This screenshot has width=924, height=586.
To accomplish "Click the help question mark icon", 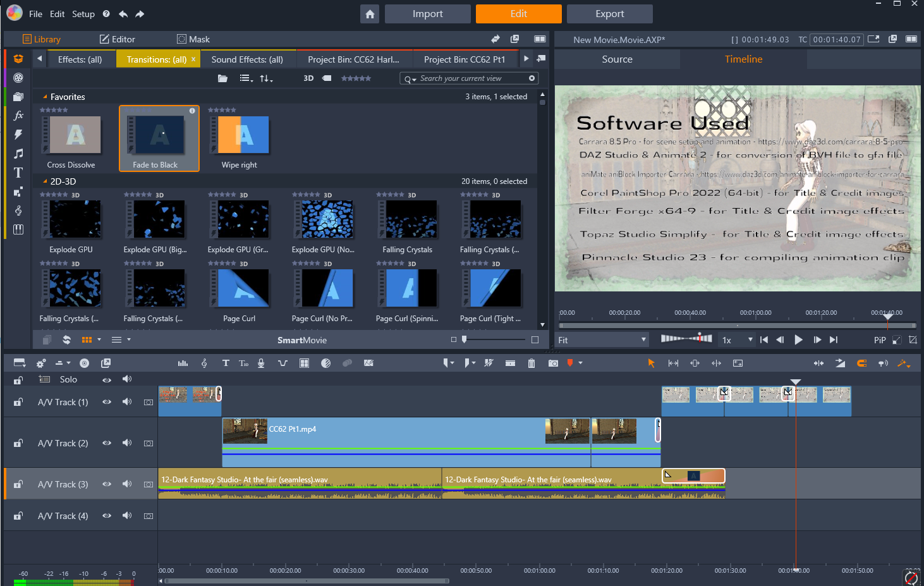I will point(106,14).
